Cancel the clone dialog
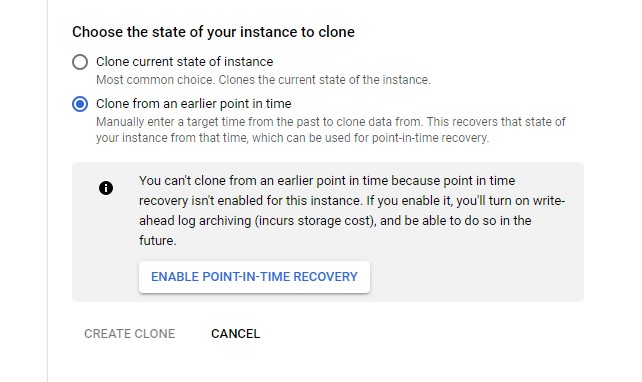Viewport: 642px width, 382px height. [x=235, y=334]
